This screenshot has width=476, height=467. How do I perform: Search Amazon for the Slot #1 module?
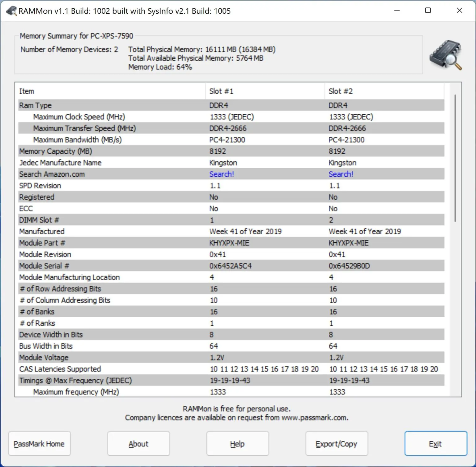(222, 174)
